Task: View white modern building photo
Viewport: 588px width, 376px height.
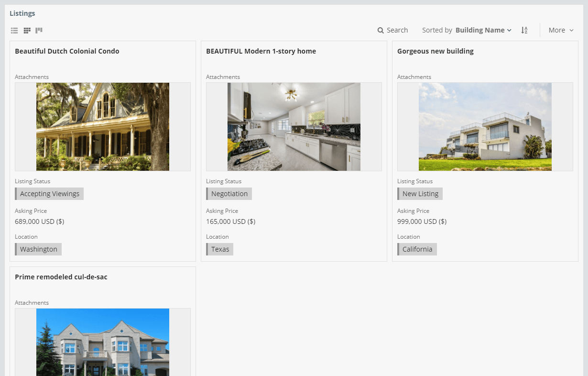Action: [x=485, y=127]
